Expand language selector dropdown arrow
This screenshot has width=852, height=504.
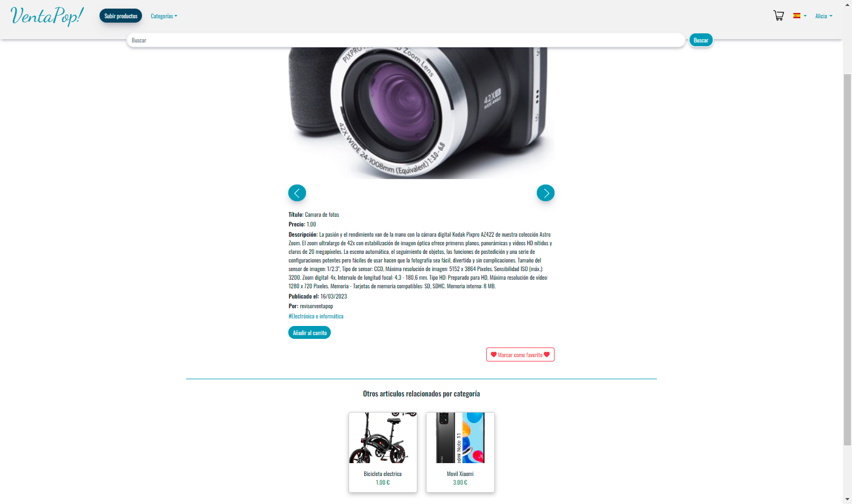[805, 16]
